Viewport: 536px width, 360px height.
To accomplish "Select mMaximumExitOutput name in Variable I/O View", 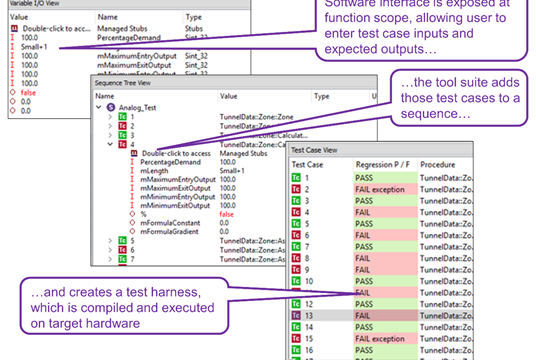I will [x=134, y=65].
